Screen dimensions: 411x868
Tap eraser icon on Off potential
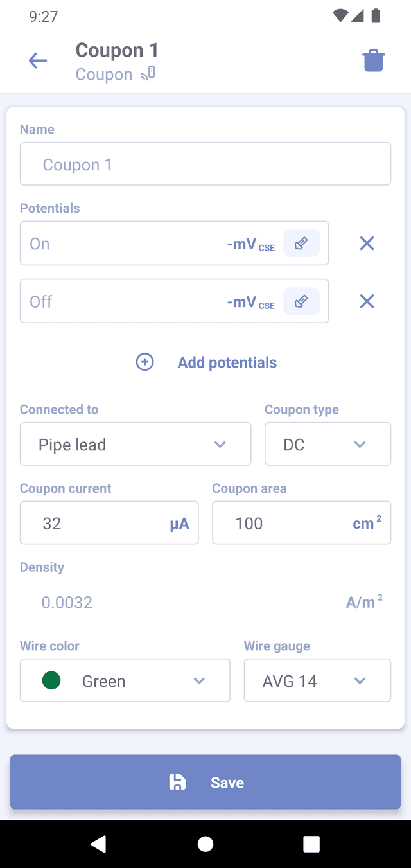[301, 301]
